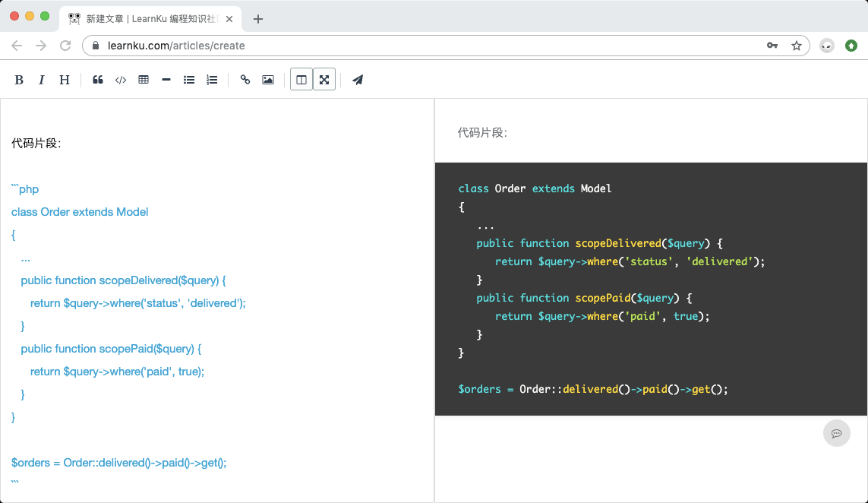Go back to previous browser page
Screen dimensions: 868x503
17,46
